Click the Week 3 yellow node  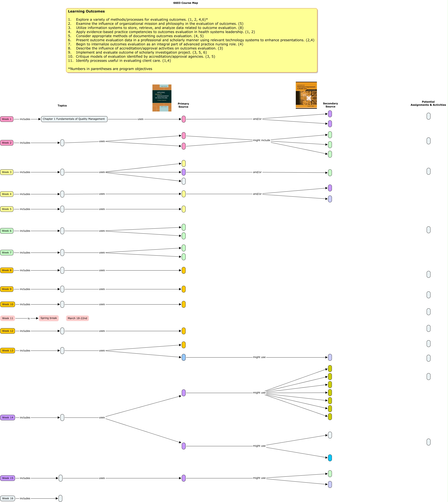pyautogui.click(x=7, y=172)
